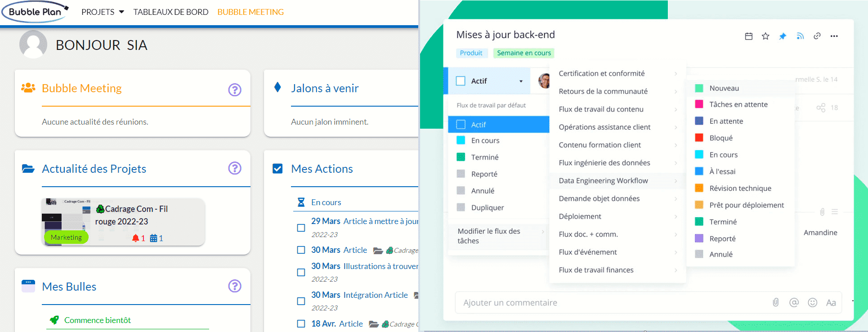Click the calendar icon on project card

point(153,238)
